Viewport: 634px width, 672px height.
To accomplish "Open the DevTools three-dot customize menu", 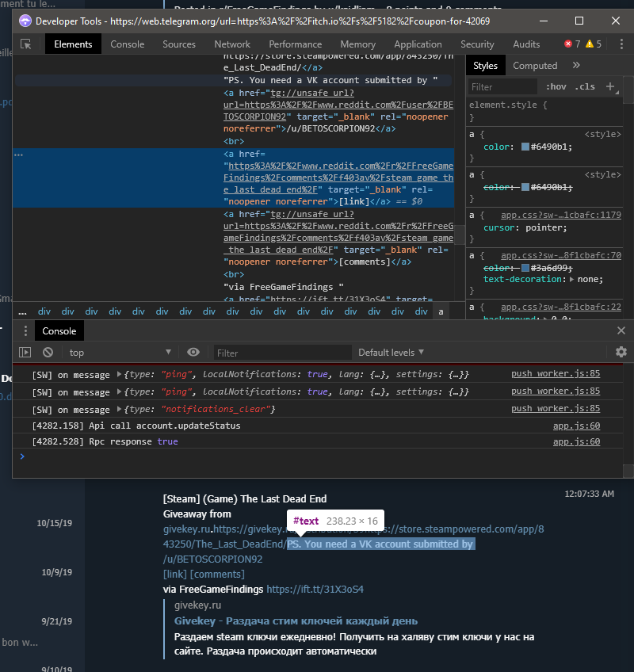I will pos(621,44).
